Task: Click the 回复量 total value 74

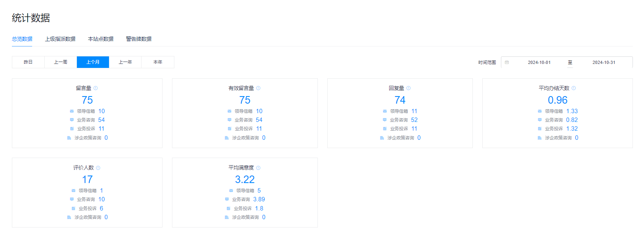Action: click(400, 100)
